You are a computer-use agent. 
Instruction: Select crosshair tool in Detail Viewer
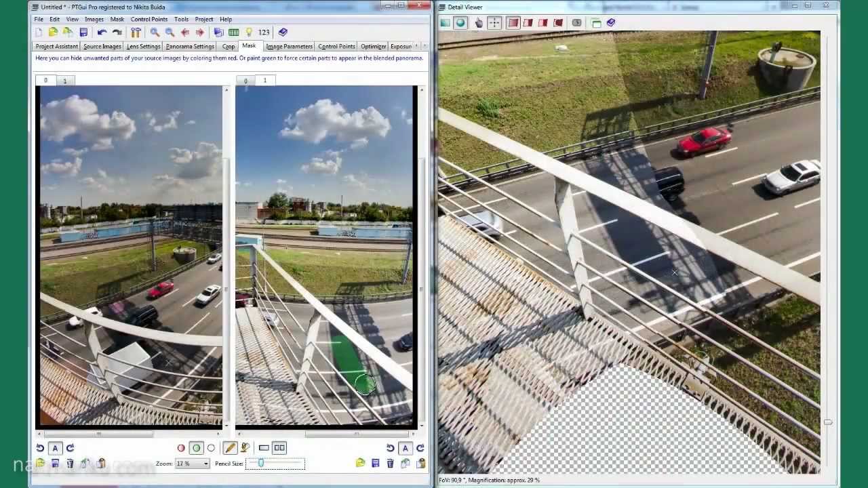click(x=494, y=23)
